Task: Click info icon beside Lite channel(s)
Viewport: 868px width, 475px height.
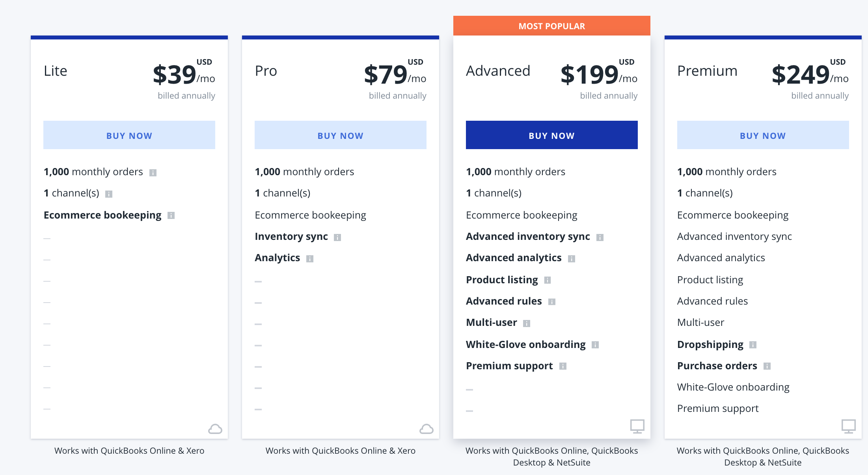Action: (109, 194)
